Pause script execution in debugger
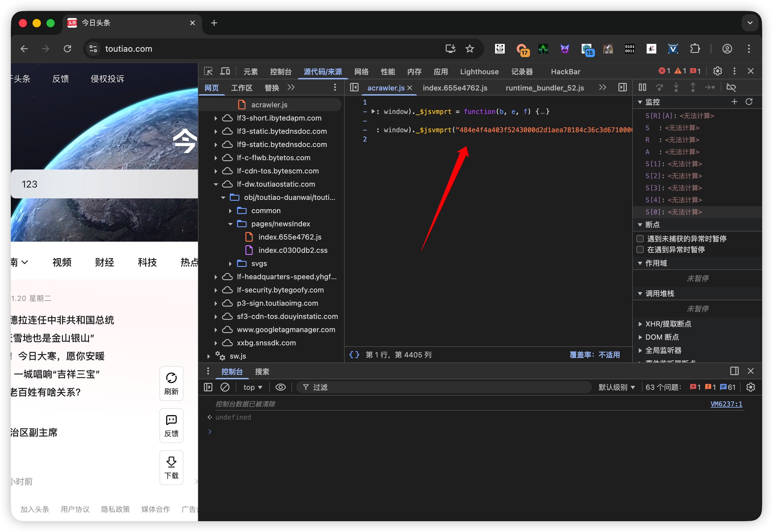Viewport: 773px width, 532px height. pyautogui.click(x=642, y=87)
